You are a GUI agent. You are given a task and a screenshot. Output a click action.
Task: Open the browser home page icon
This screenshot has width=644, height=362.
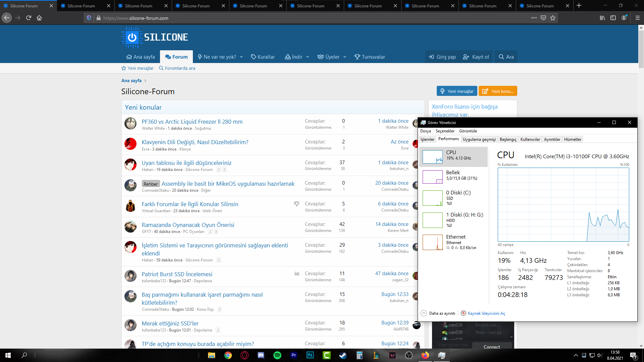click(39, 18)
